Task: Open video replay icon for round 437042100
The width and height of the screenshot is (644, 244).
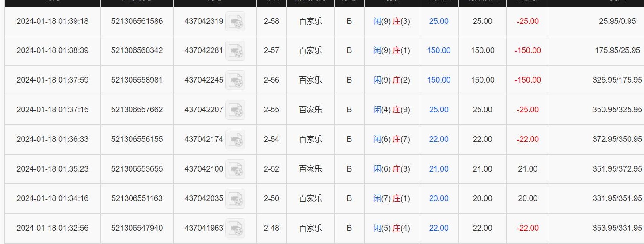Action: coord(235,169)
